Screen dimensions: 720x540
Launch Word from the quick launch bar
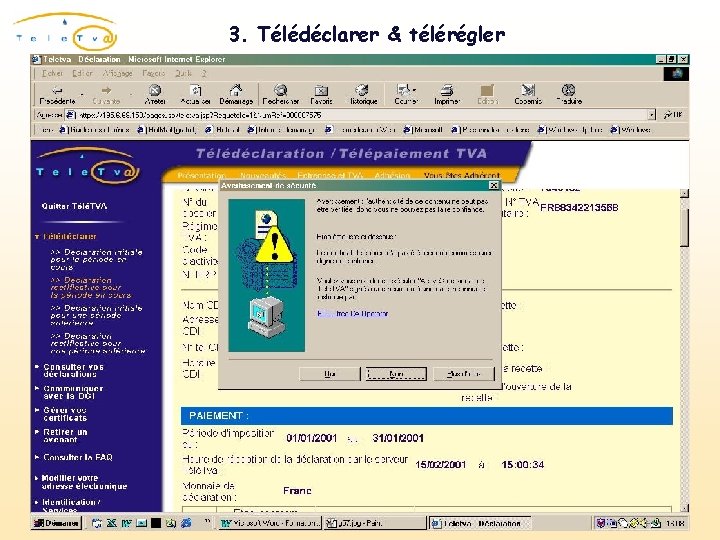(126, 523)
